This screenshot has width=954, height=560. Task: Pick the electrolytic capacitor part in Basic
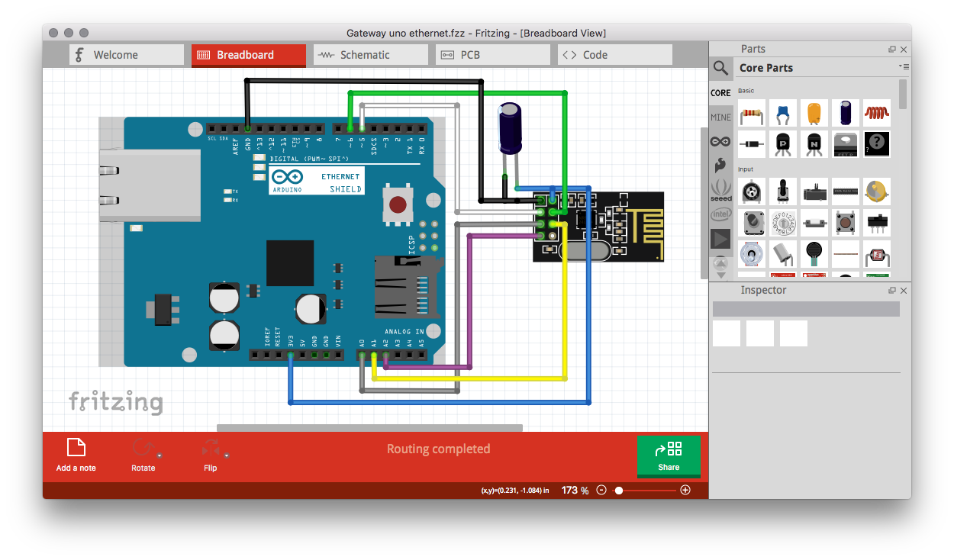846,113
